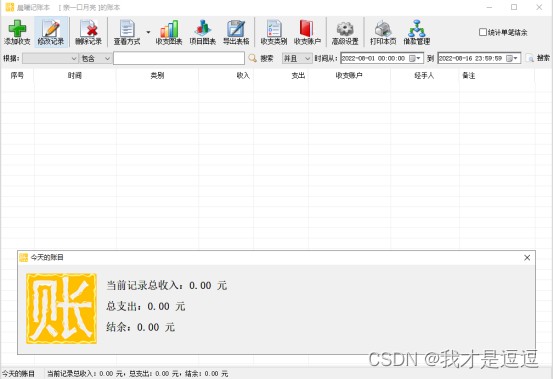This screenshot has height=379, width=554.
Task: Click the magnifier 搜索 button beside the keyword box
Action: tap(261, 58)
